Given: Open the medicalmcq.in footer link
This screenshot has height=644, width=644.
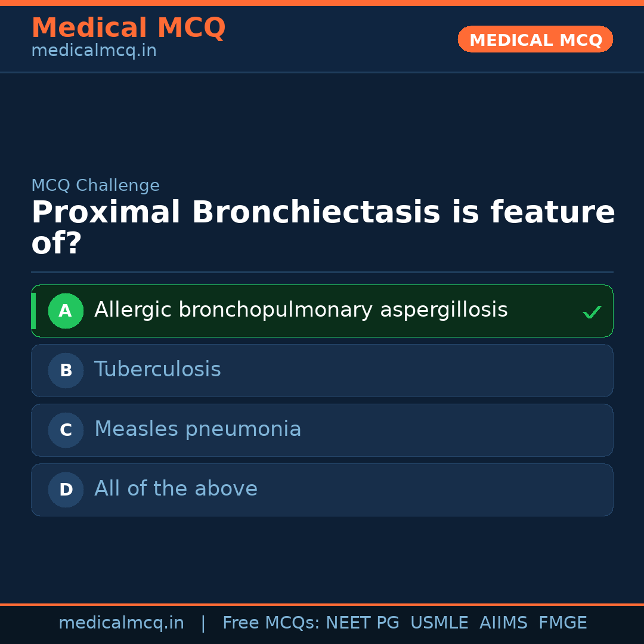Looking at the screenshot, I should tap(121, 623).
